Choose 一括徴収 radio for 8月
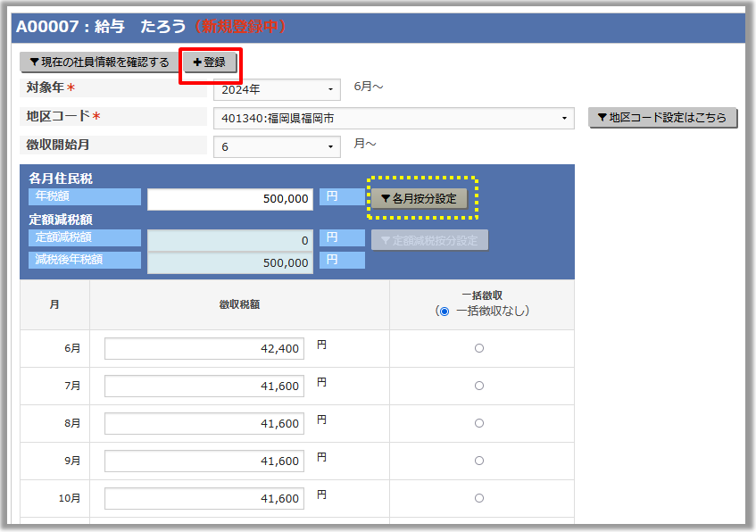This screenshot has height=532, width=756. [x=479, y=423]
